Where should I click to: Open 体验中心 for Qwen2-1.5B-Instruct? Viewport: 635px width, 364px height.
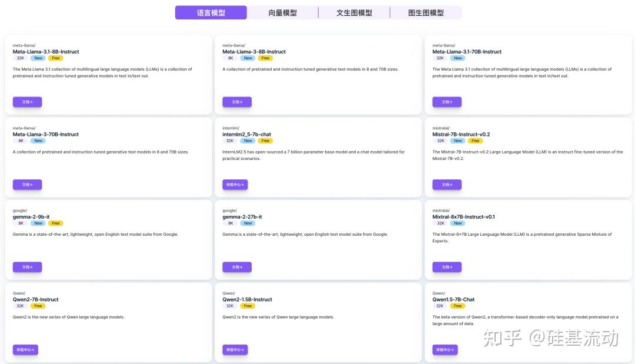coord(235,349)
